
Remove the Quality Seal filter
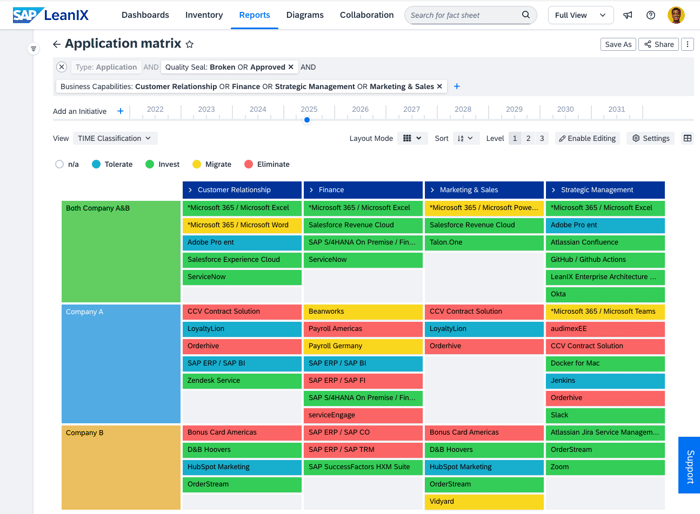pyautogui.click(x=291, y=67)
